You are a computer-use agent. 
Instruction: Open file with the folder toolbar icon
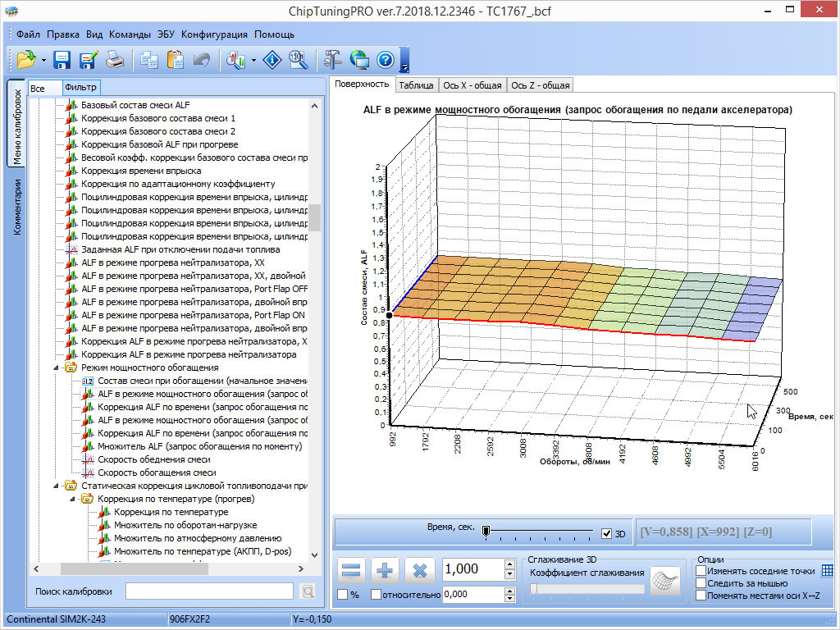pyautogui.click(x=25, y=59)
